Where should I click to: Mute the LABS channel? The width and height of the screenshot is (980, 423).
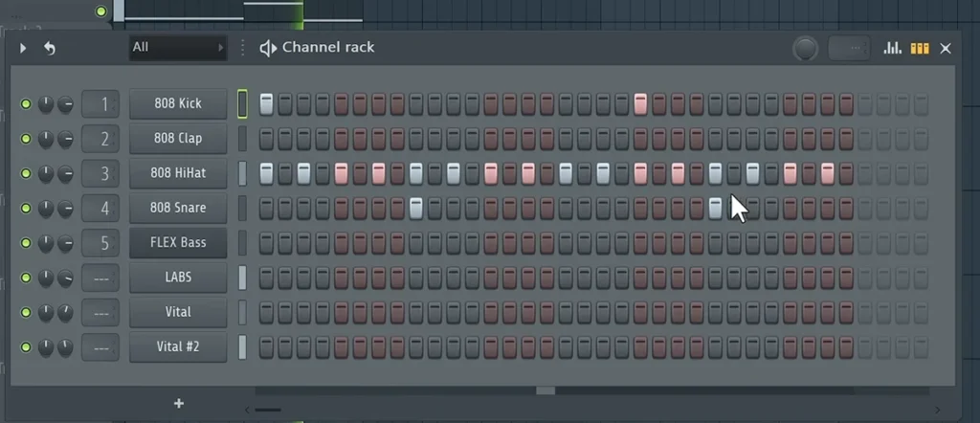coord(26,278)
